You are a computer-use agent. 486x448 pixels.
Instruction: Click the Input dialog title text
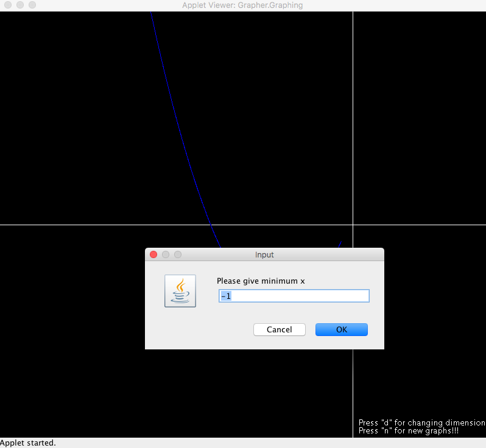coord(264,254)
